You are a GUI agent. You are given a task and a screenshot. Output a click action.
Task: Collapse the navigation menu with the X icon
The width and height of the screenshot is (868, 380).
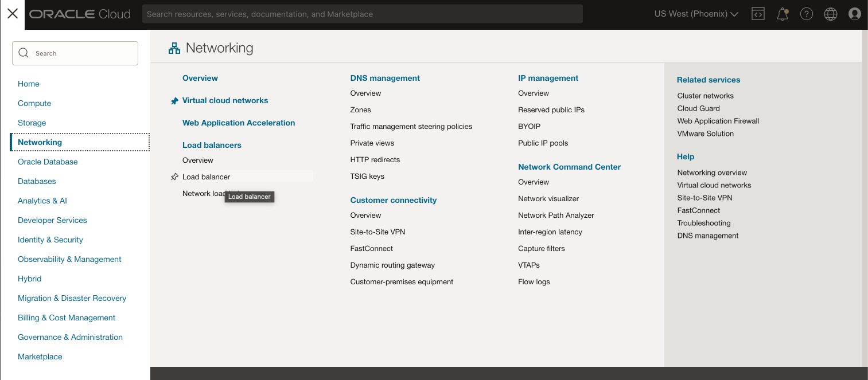[12, 13]
